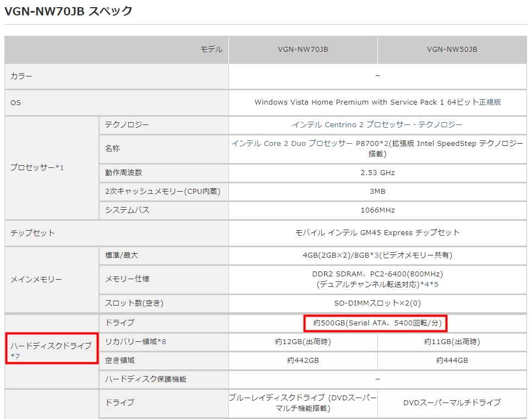The height and width of the screenshot is (419, 532).
Task: Select the ブルーレイディスクドライブ value cell
Action: [303, 403]
